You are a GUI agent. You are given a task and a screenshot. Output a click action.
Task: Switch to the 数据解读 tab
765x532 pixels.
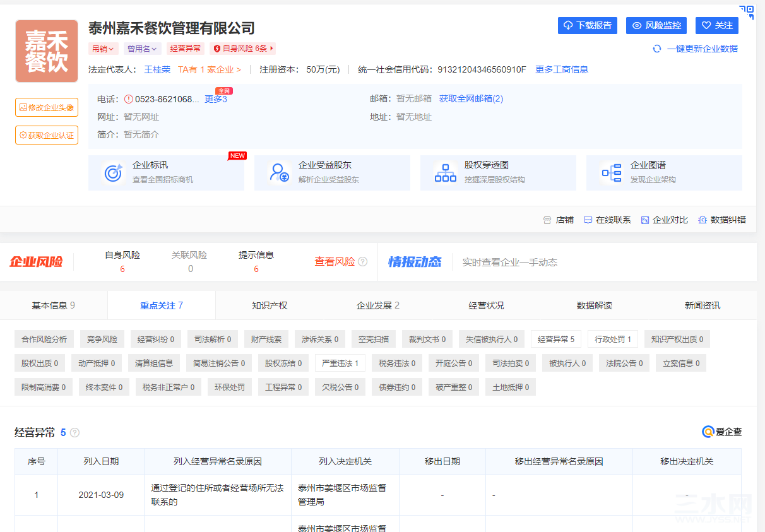[x=595, y=305]
